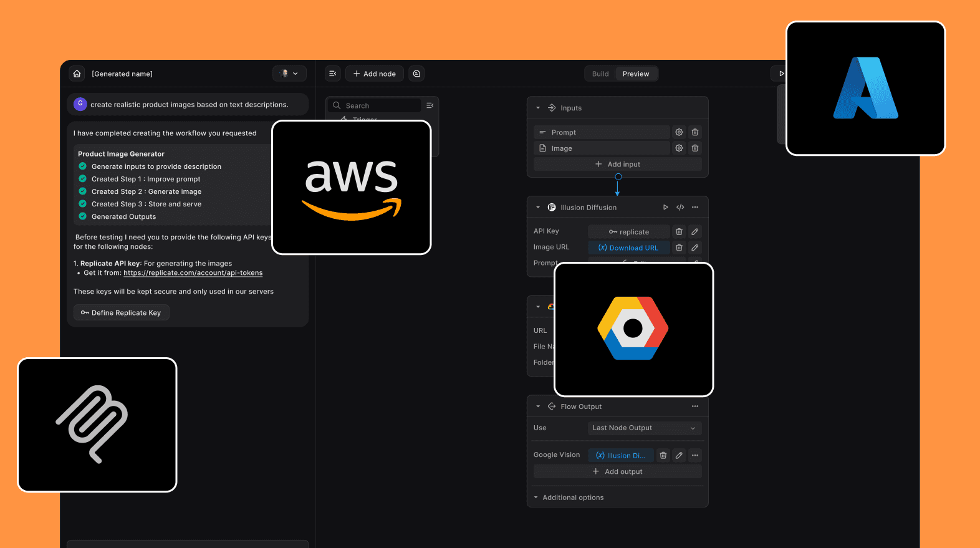Go to the home icon beside Generated name
Viewport: 980px width, 548px height.
tap(77, 74)
